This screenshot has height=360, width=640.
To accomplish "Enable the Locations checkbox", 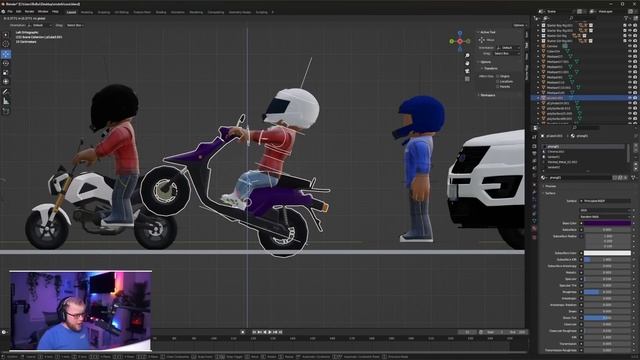I will point(498,82).
